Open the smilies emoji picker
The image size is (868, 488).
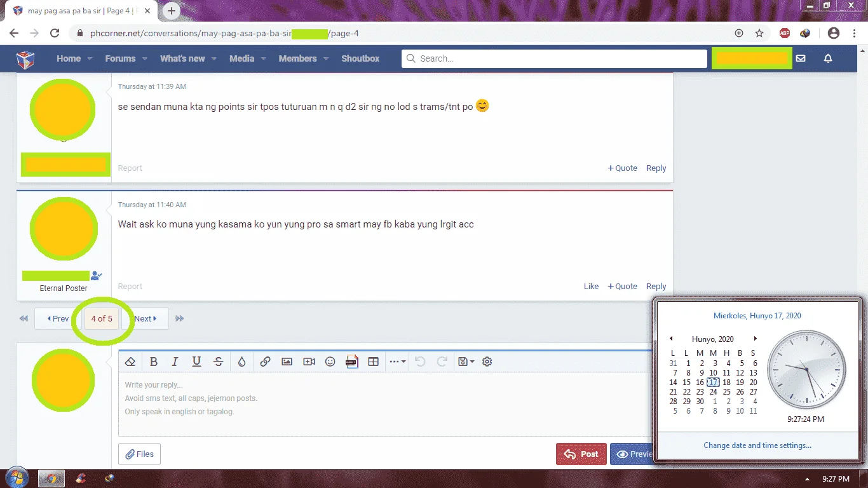click(330, 362)
